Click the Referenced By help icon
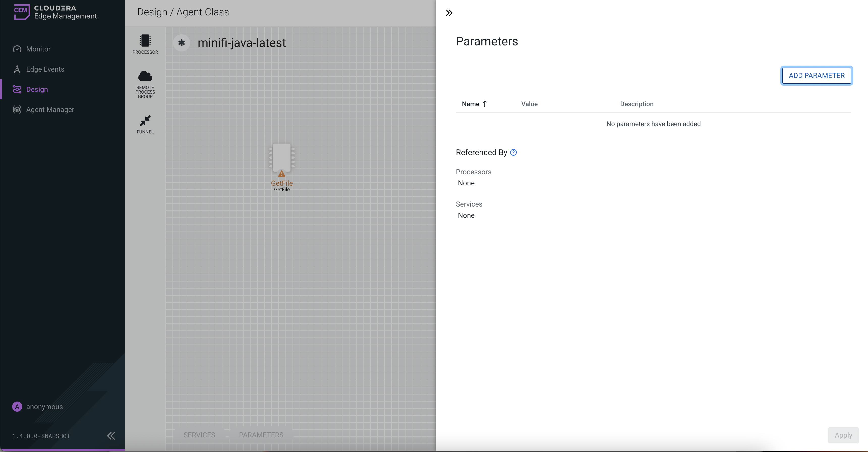Viewport: 868px width, 452px height. 513,152
